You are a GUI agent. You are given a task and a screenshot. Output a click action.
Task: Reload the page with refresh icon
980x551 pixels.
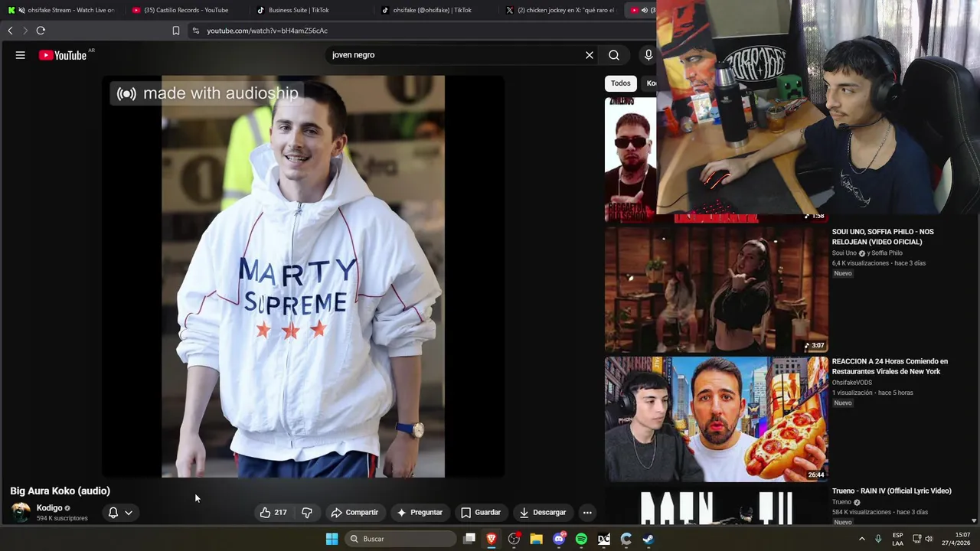tap(41, 31)
